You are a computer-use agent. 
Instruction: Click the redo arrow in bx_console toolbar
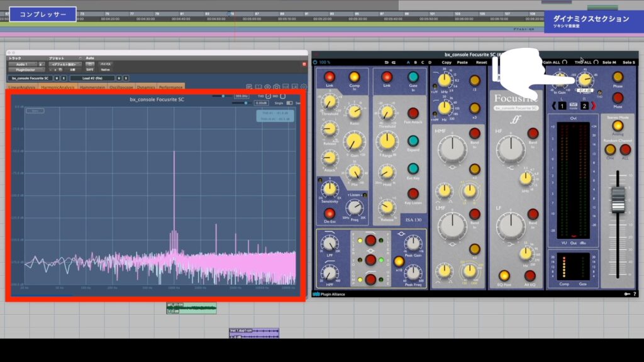coord(394,62)
